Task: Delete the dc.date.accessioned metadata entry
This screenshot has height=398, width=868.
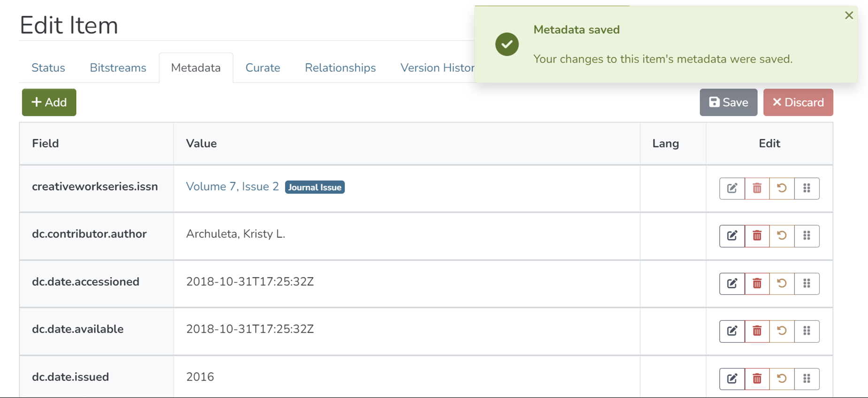Action: [x=757, y=283]
